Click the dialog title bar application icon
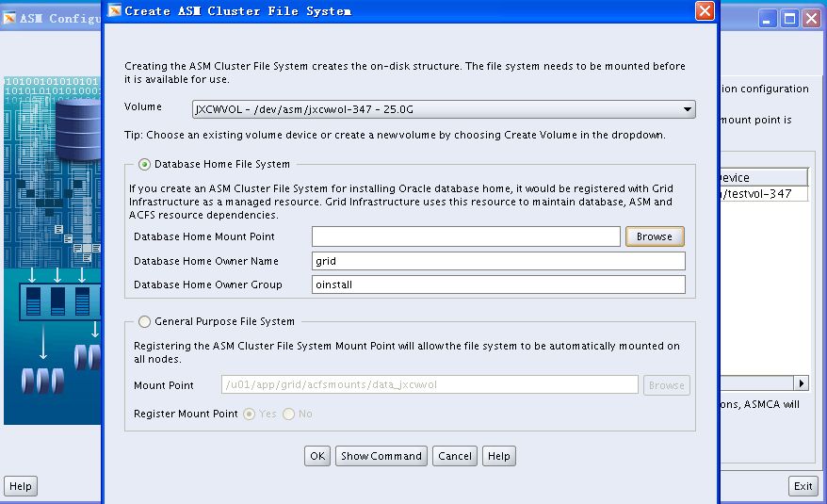827x504 pixels. click(x=115, y=10)
